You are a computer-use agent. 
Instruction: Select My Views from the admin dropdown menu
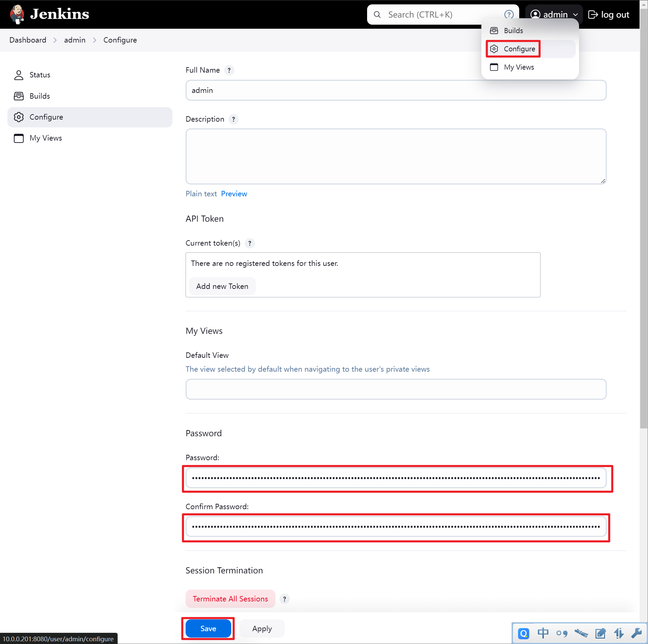[x=530, y=67]
